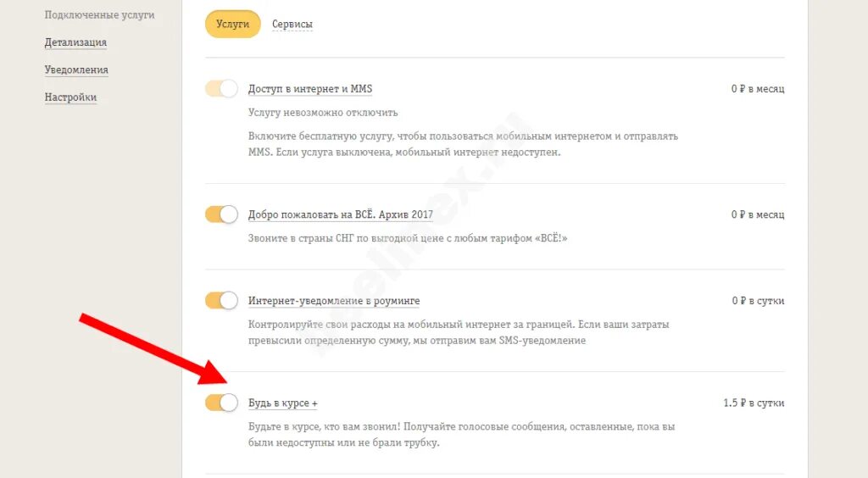Click the Будь в курсе description text
This screenshot has height=478, width=868.
point(461,435)
